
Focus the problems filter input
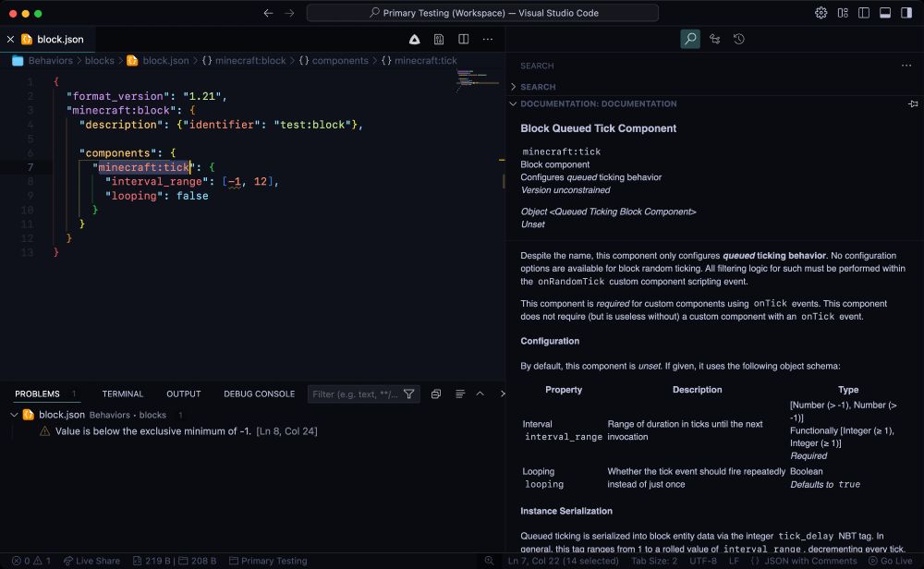click(356, 394)
